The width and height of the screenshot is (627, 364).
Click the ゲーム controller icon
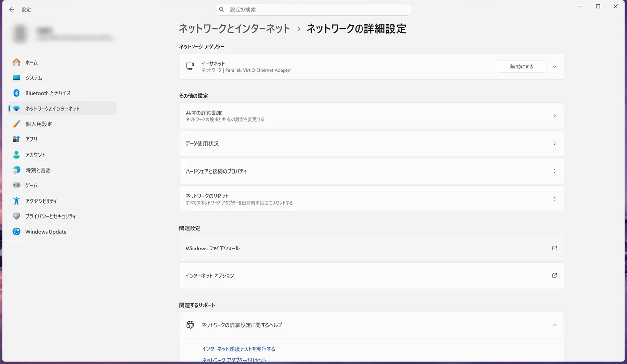[x=17, y=185]
